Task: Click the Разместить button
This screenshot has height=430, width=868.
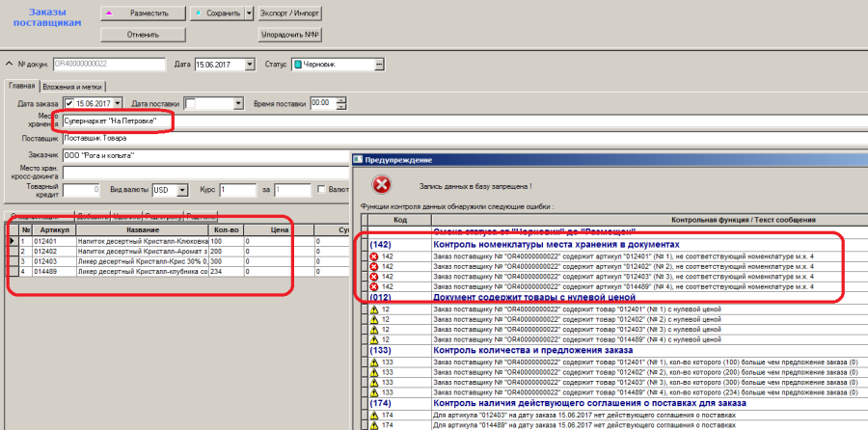Action: pyautogui.click(x=143, y=13)
